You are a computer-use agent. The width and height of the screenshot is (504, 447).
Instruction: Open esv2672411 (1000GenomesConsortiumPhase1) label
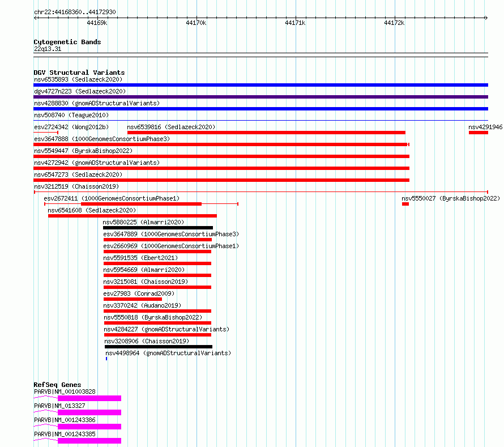click(112, 198)
